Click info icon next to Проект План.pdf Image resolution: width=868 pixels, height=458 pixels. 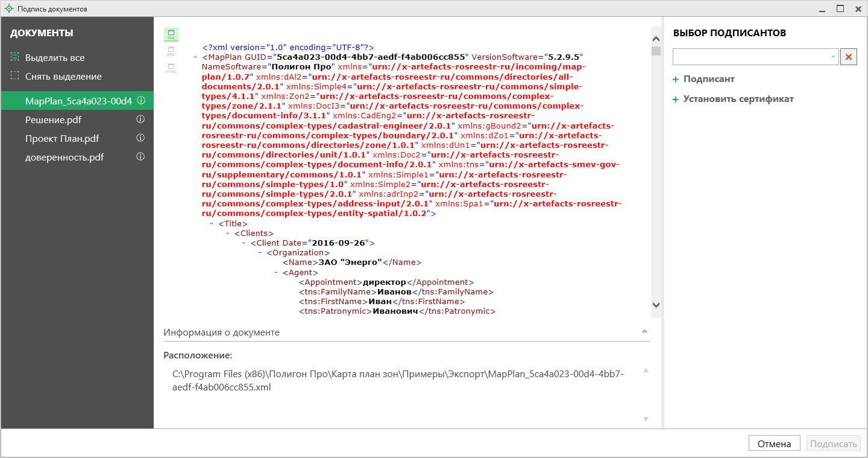[x=140, y=138]
